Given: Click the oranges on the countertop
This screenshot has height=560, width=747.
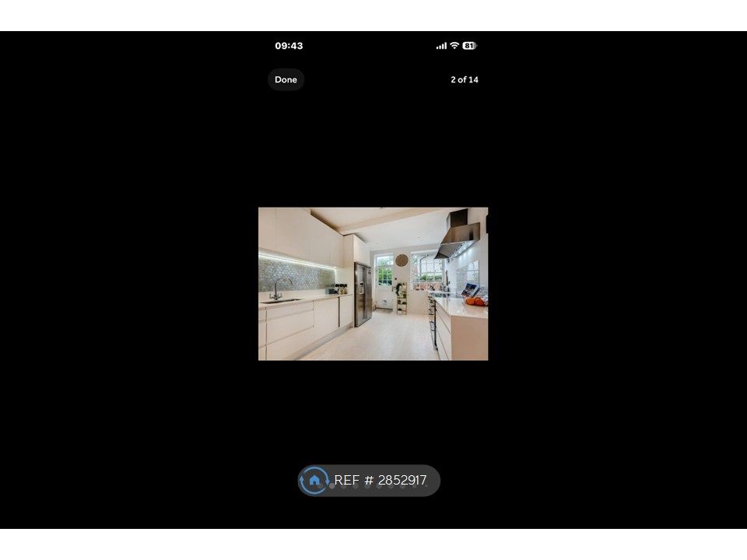Looking at the screenshot, I should point(475,301).
